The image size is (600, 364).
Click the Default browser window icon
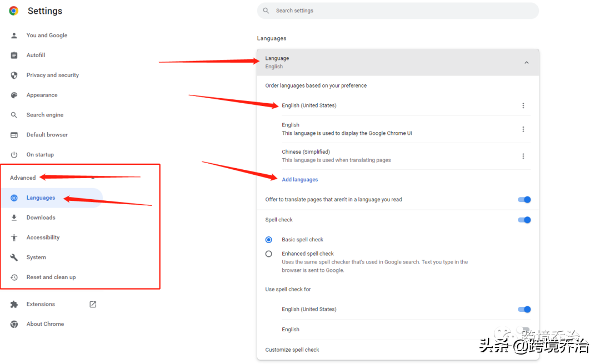pos(14,135)
